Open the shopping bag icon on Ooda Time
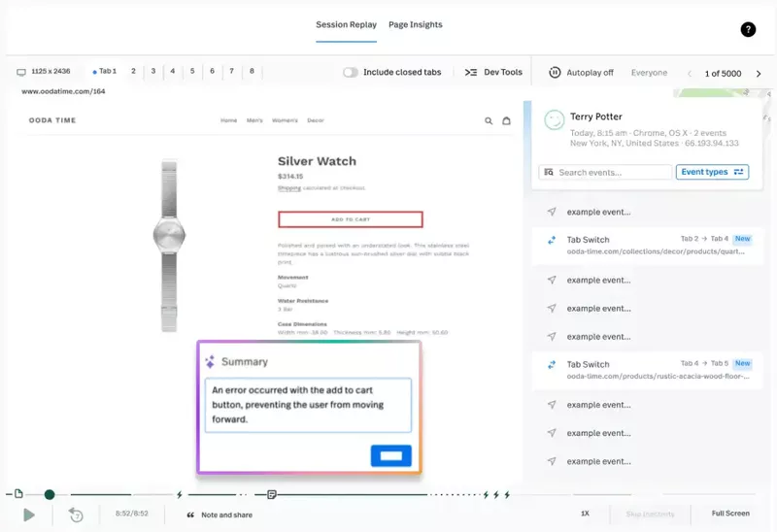Screen dimensions: 777x532 pyautogui.click(x=506, y=120)
